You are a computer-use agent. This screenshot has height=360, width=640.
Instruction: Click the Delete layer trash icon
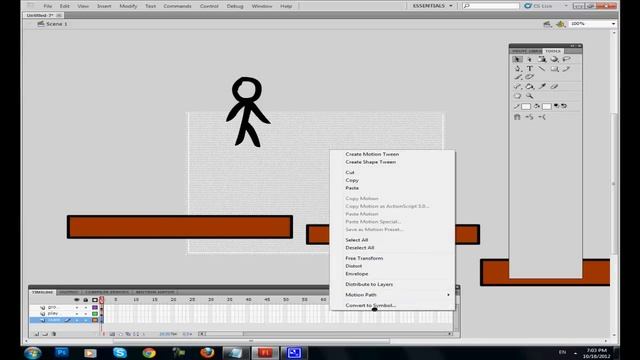tap(53, 334)
